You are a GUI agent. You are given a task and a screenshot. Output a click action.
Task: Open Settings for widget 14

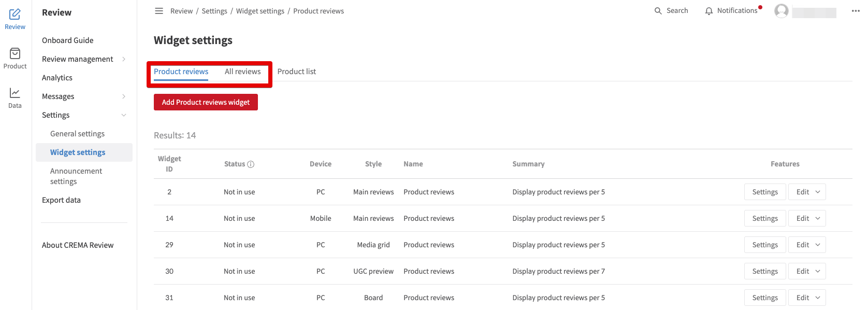(765, 218)
